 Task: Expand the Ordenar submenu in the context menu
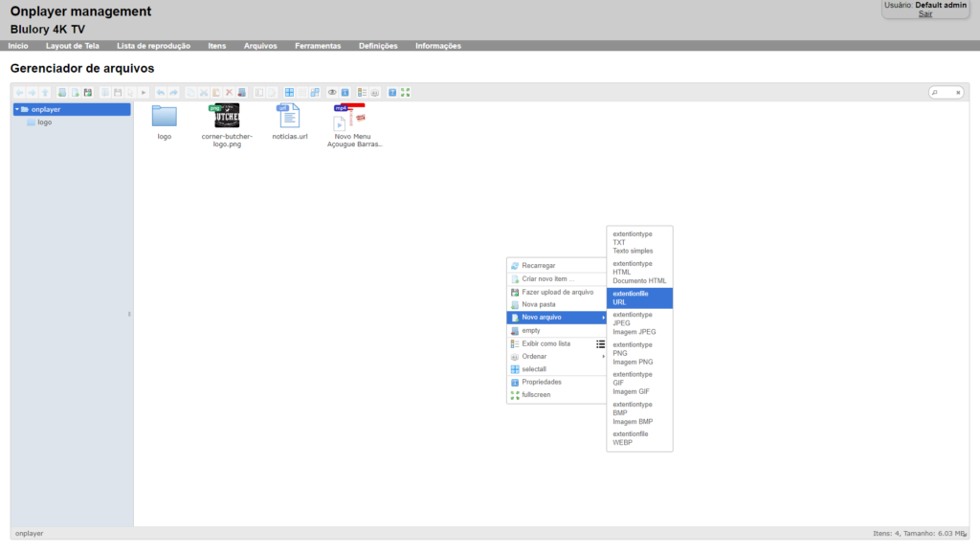tap(556, 357)
